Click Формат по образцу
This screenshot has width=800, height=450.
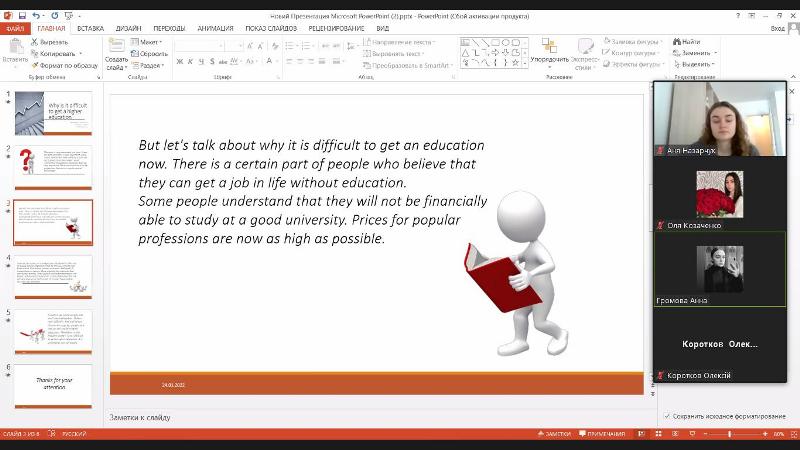tap(65, 65)
